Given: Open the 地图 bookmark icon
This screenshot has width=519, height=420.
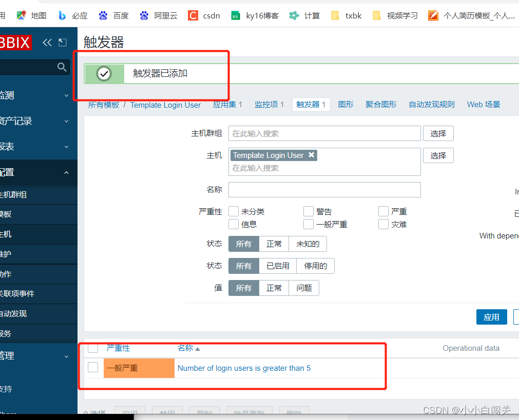Looking at the screenshot, I should [21, 15].
